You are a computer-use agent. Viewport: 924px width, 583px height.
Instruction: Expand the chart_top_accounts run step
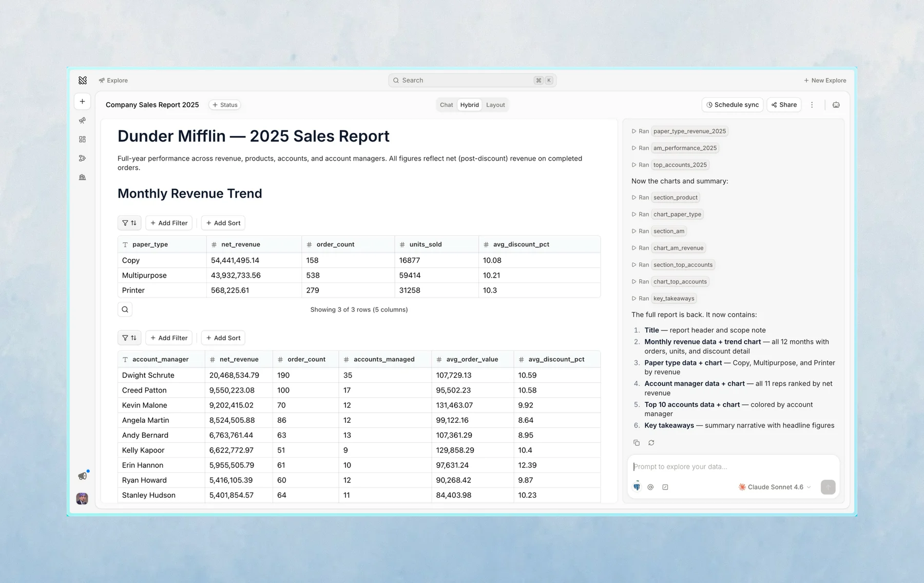pos(670,282)
